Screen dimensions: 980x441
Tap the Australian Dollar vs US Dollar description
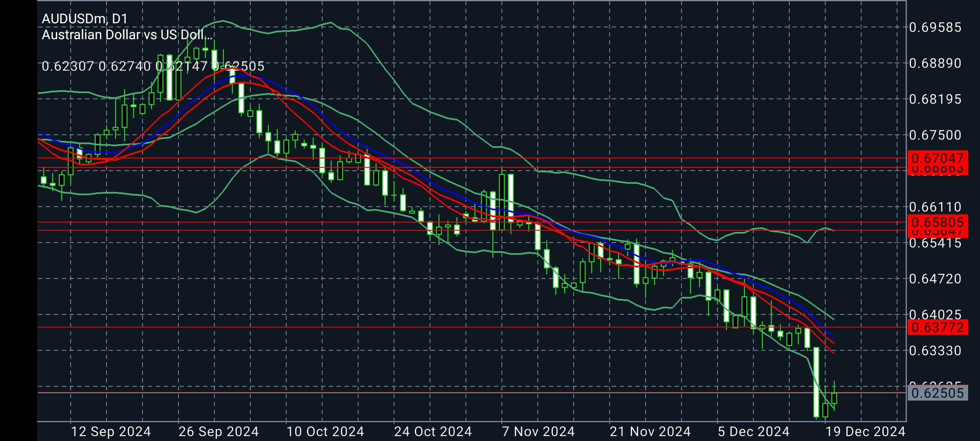(x=127, y=35)
